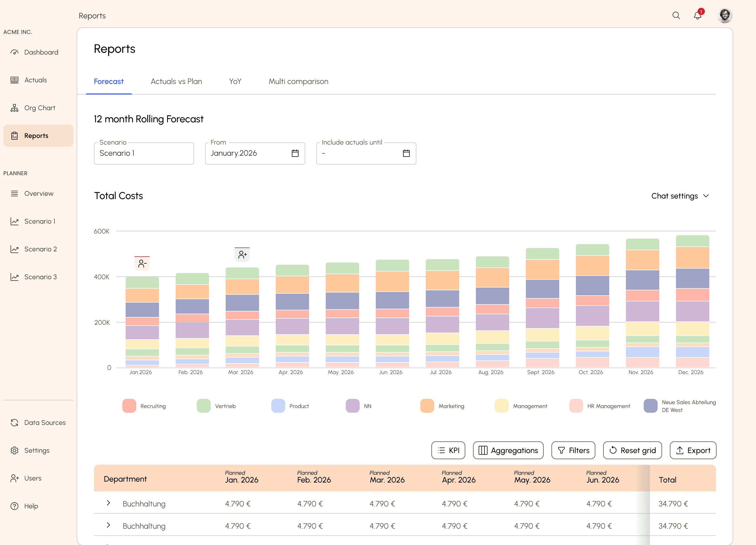
Task: Open Org Chart from the sidebar
Action: [x=40, y=108]
